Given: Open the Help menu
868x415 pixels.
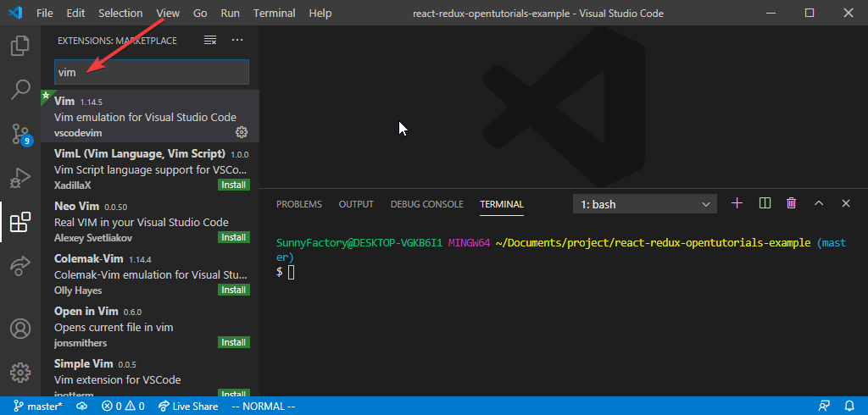Looking at the screenshot, I should 320,13.
